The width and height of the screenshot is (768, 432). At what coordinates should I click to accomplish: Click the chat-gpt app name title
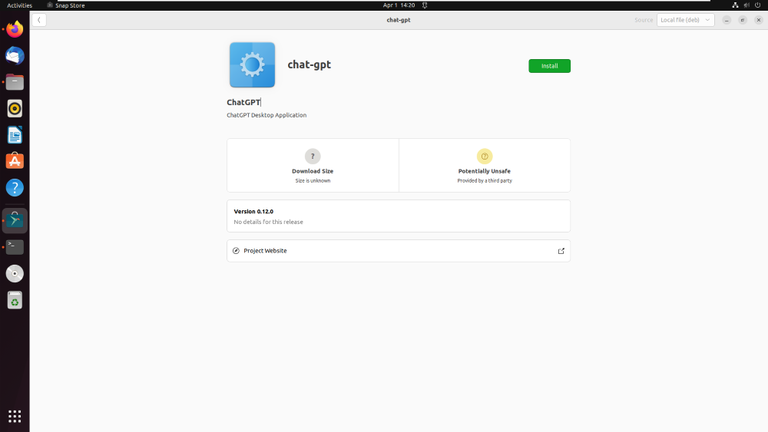click(309, 65)
